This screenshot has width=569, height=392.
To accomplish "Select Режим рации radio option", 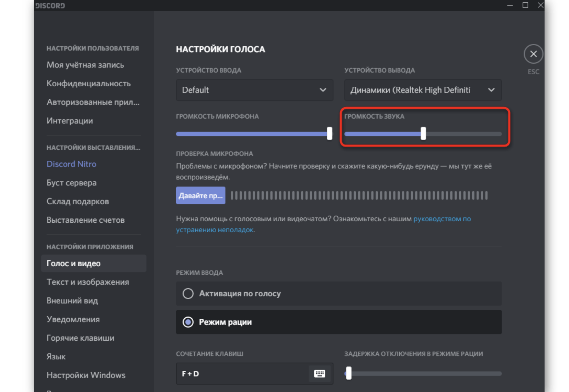I will [188, 322].
